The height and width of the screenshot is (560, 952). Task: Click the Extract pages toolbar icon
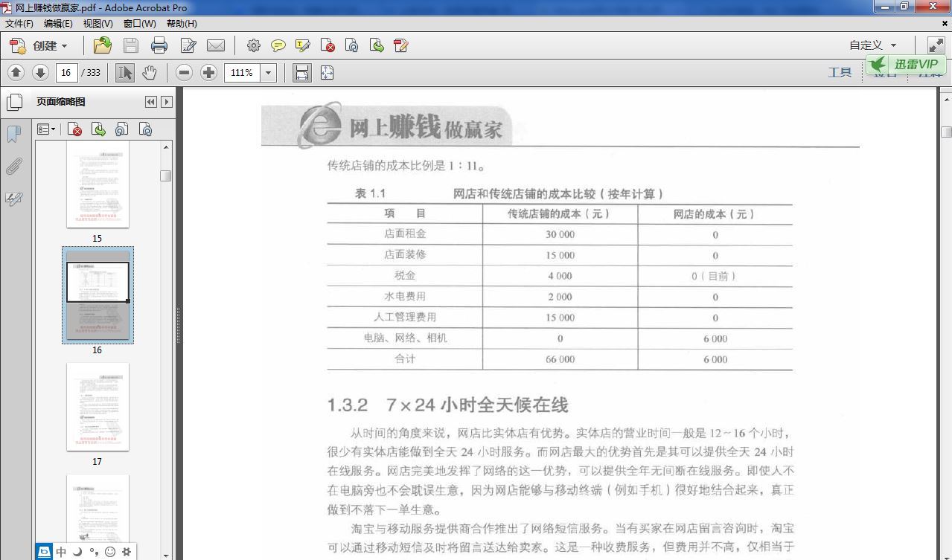(x=377, y=45)
